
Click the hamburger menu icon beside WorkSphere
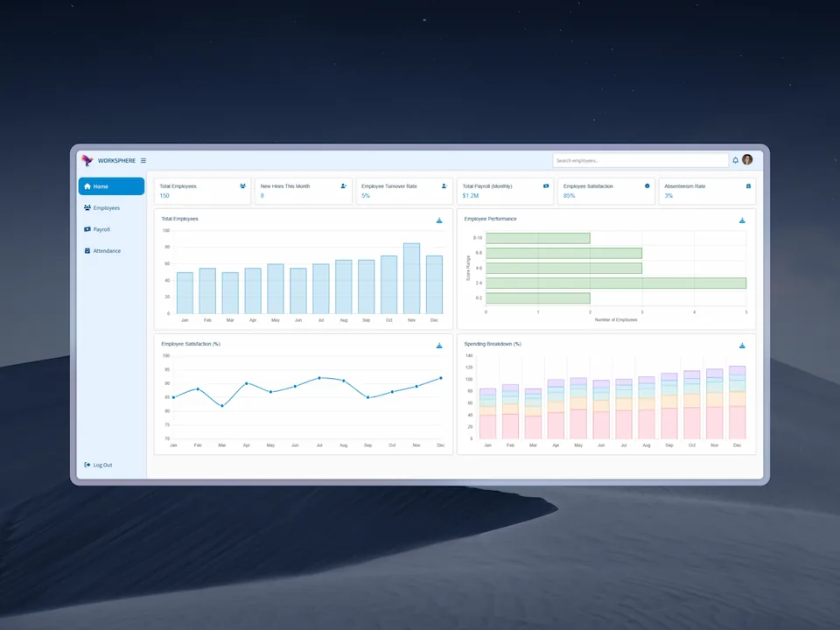point(143,160)
